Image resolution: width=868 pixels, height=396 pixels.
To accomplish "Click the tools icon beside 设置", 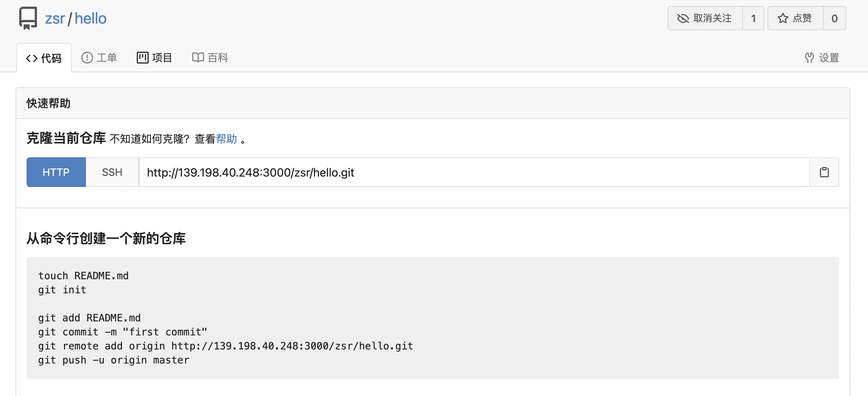I will [x=810, y=58].
